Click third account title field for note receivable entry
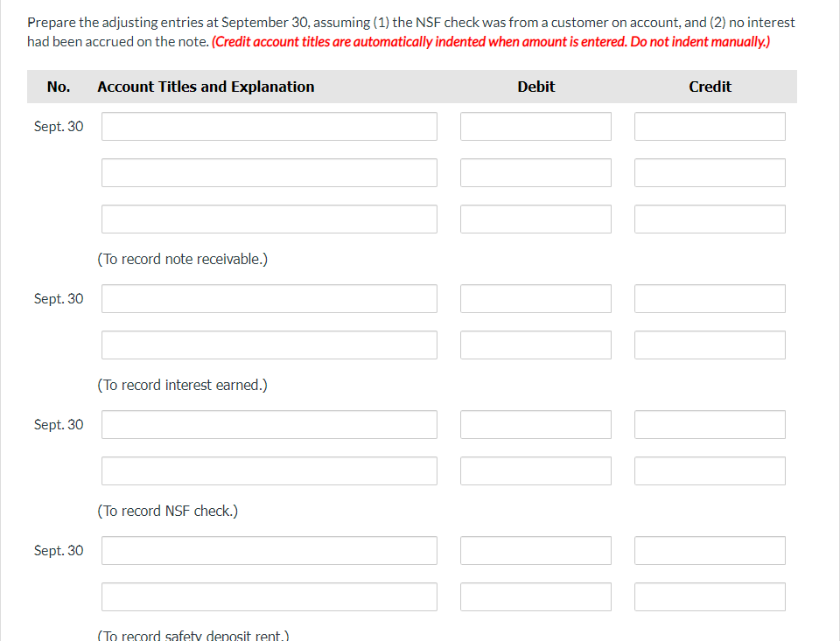 pyautogui.click(x=269, y=219)
